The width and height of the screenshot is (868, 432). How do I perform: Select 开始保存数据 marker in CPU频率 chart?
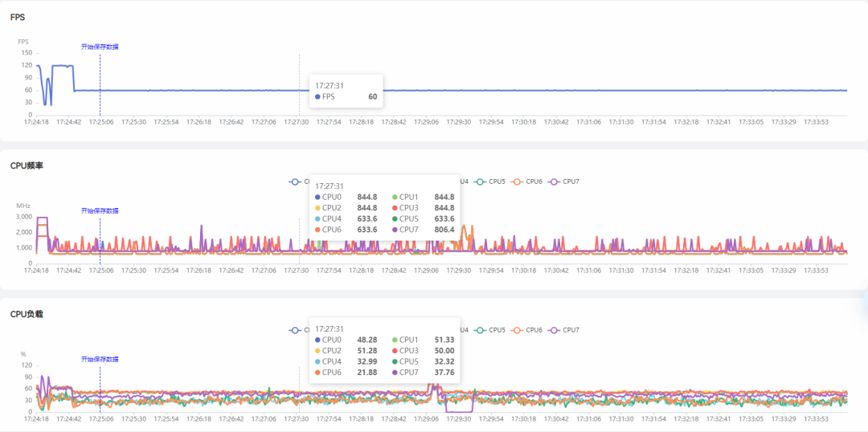click(100, 210)
